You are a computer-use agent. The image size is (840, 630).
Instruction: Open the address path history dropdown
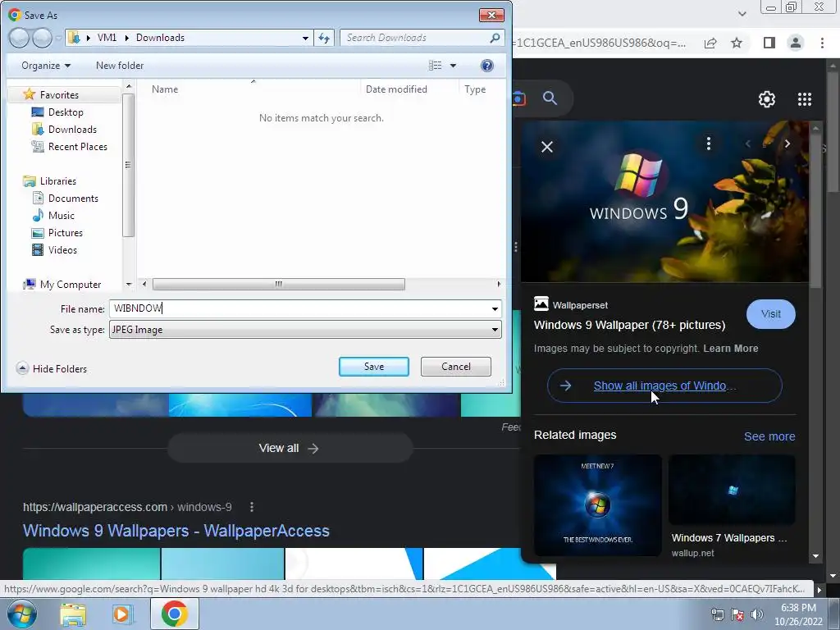(305, 38)
